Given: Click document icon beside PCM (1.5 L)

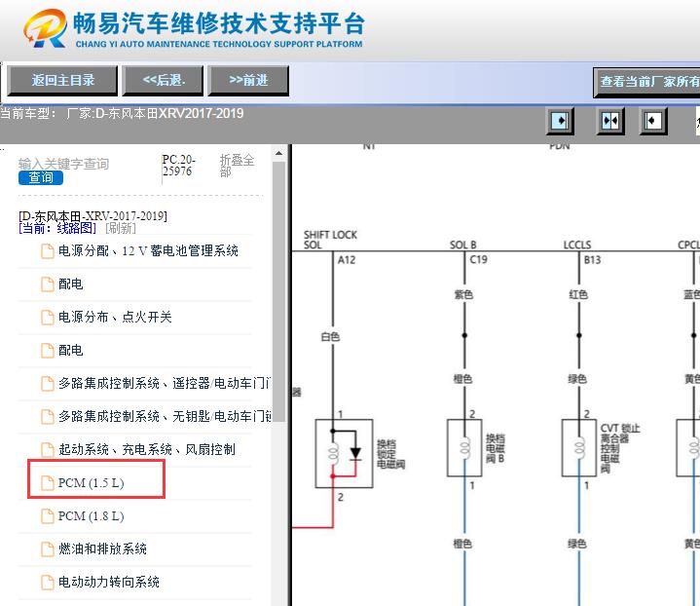Looking at the screenshot, I should (x=48, y=483).
